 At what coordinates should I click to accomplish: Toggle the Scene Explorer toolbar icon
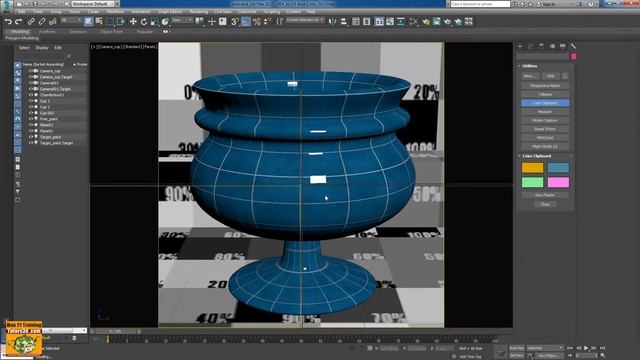point(356,22)
